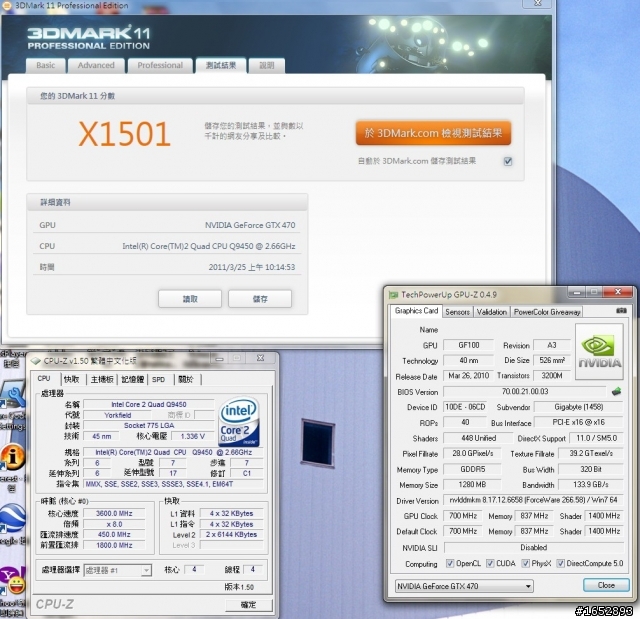The image size is (640, 619).
Task: Select the CPU tab in CPU-Z
Action: click(44, 379)
